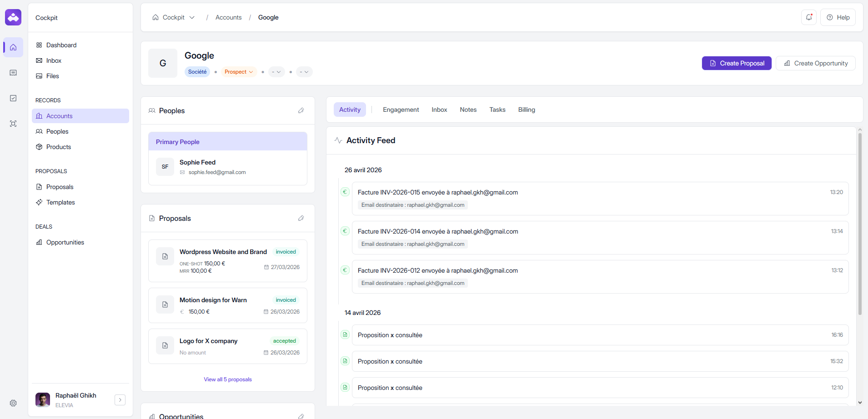Click the activity feed scrollbar
The width and height of the screenshot is (868, 419).
click(860, 224)
